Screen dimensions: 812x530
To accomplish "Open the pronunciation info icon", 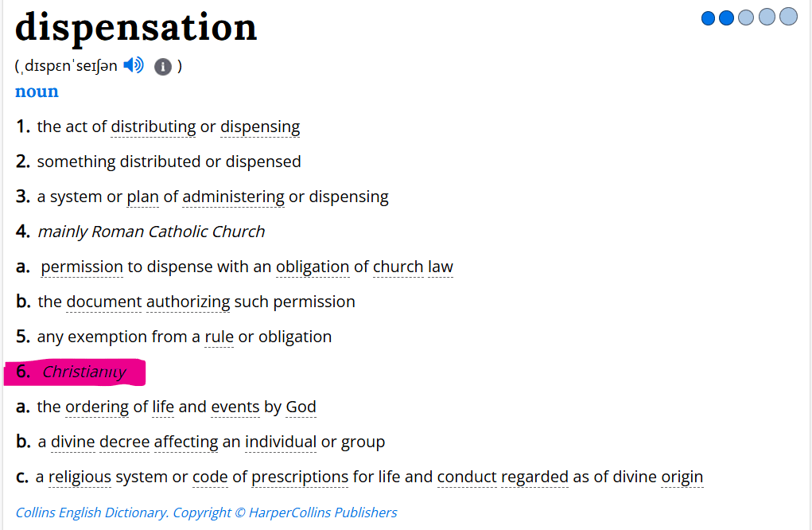I will [x=162, y=66].
